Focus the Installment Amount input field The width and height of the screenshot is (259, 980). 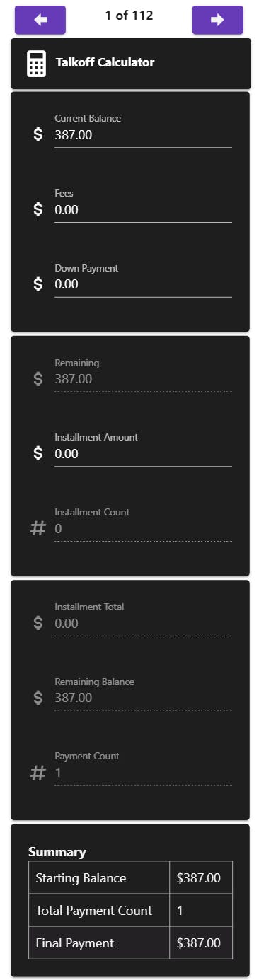143,454
